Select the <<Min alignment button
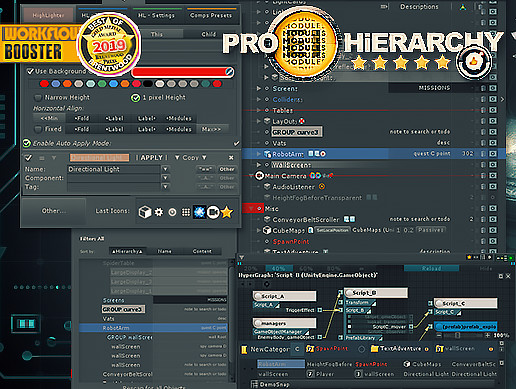Viewport: 516px width, 389px height. (49, 118)
